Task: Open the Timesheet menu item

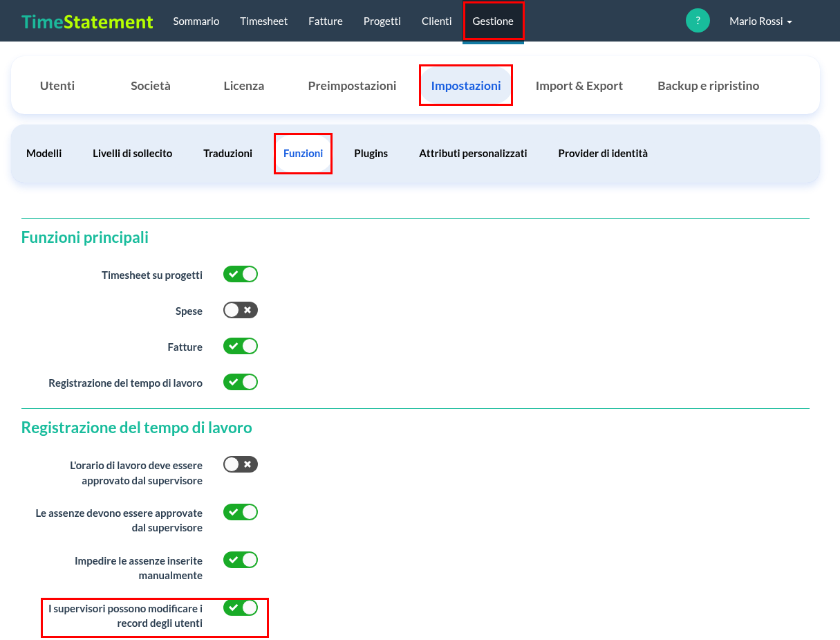Action: coord(264,21)
